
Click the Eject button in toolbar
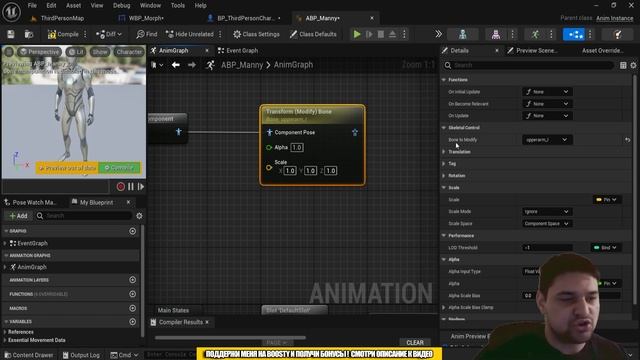[392, 34]
